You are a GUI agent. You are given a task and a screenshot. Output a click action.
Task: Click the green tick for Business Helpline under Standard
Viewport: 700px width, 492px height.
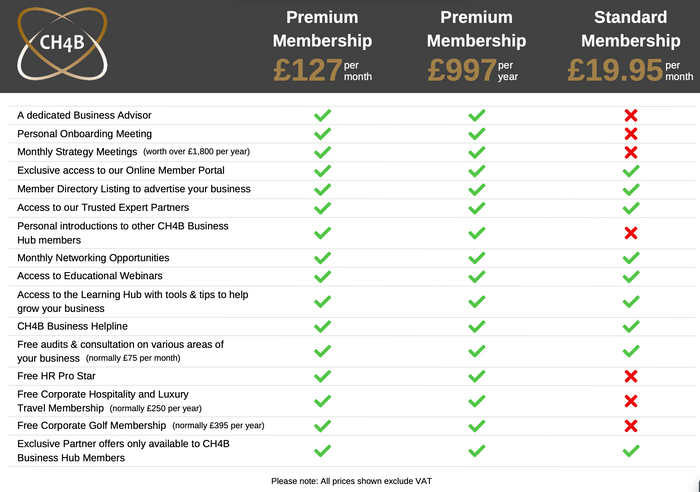click(631, 326)
